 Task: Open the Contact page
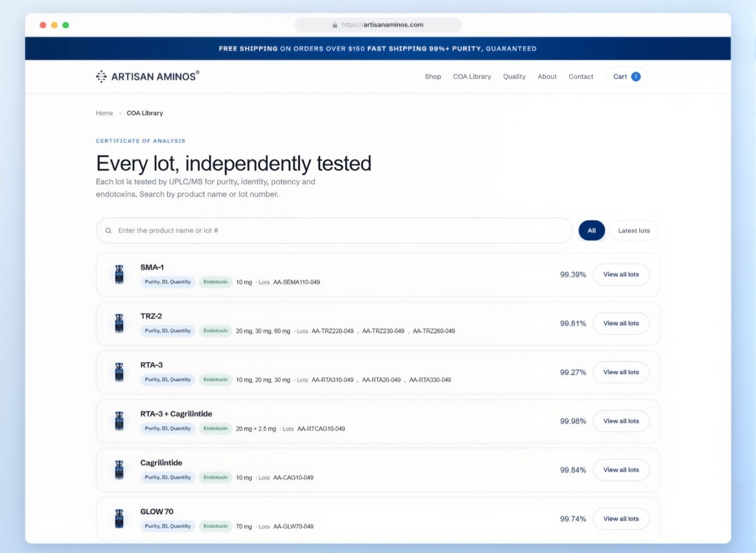point(581,77)
